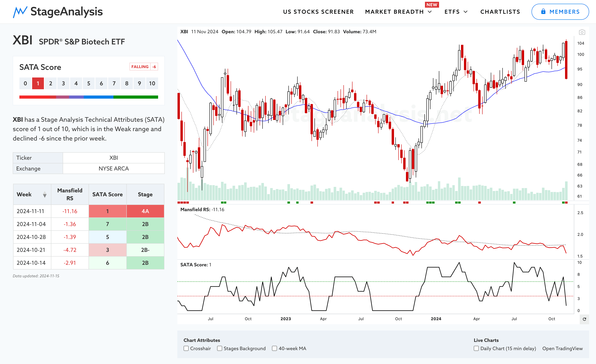Viewport: 596px width, 364px height.
Task: Click the 2023 label on time axis
Action: tap(286, 319)
